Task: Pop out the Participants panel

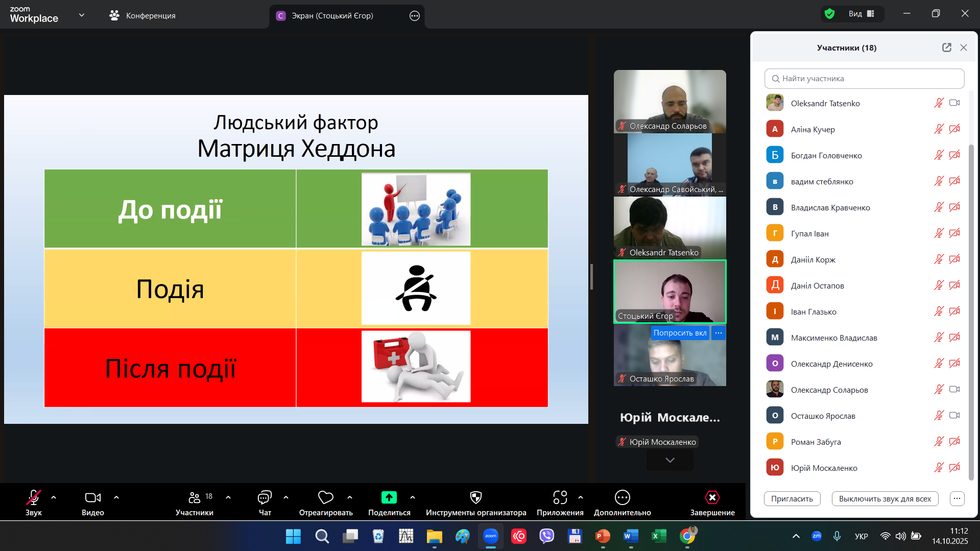Action: 946,47
